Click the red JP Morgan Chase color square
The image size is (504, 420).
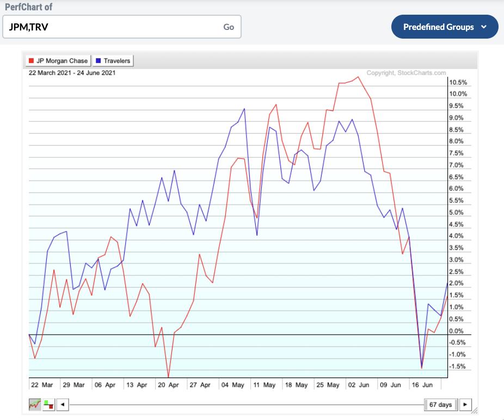(x=32, y=61)
